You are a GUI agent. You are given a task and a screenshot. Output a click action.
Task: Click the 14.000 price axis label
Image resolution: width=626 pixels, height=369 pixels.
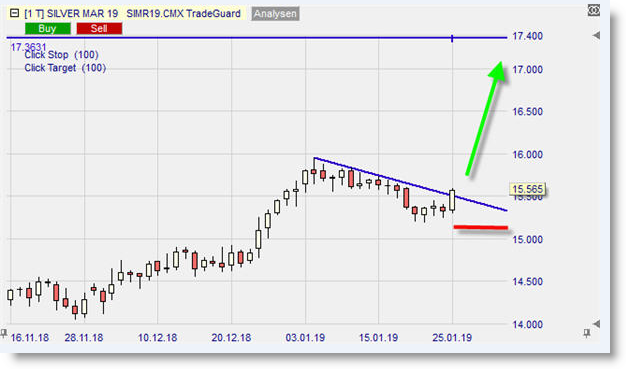[x=527, y=324]
